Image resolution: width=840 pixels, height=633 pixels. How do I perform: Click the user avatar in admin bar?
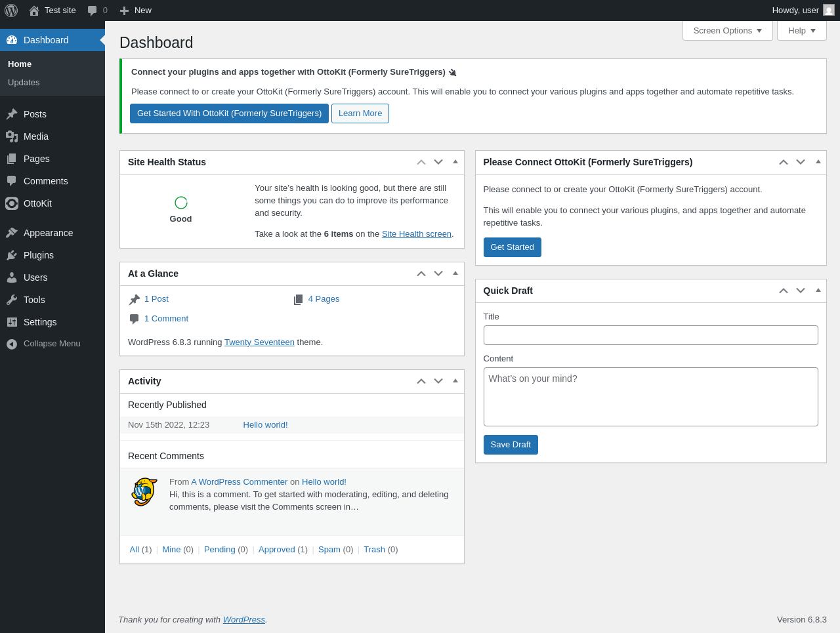pyautogui.click(x=829, y=10)
